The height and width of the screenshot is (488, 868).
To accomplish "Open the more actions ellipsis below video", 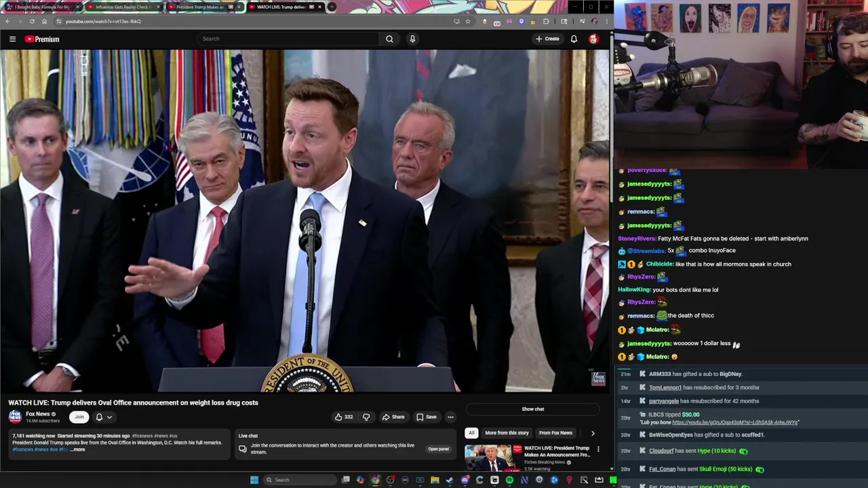I will (450, 417).
